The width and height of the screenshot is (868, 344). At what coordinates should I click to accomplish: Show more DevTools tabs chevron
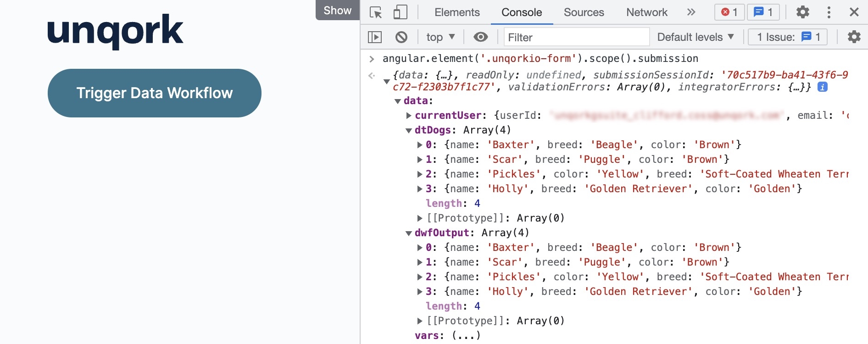coord(691,12)
